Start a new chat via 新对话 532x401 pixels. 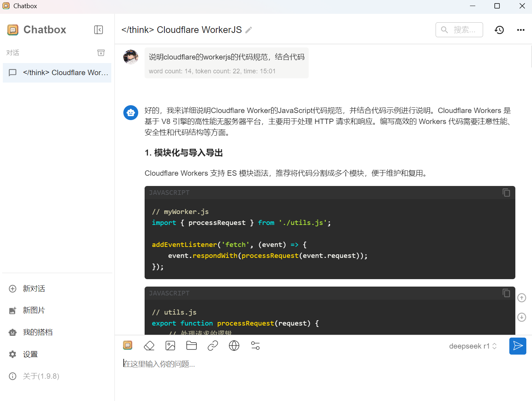click(34, 289)
